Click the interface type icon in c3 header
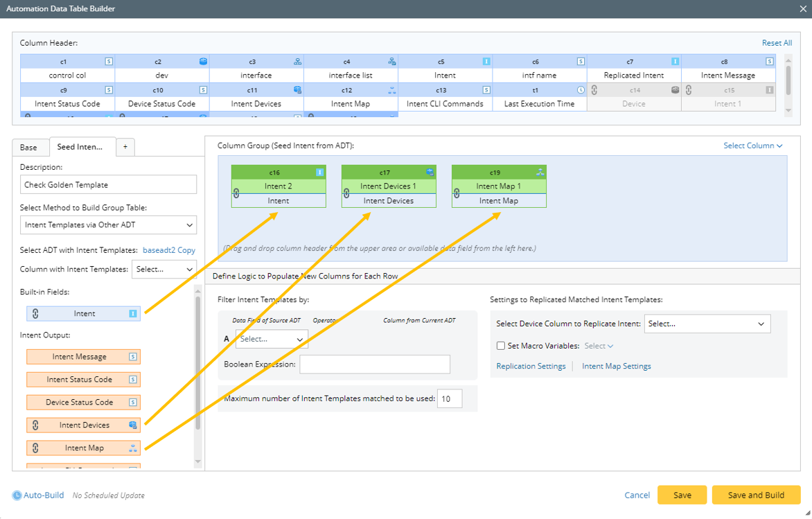812x519 pixels. tap(298, 61)
